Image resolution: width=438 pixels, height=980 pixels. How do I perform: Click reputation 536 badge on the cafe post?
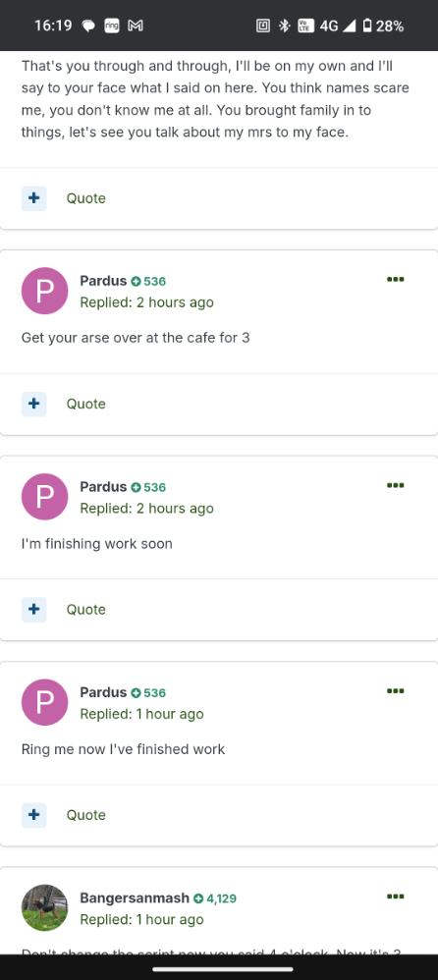(x=148, y=281)
